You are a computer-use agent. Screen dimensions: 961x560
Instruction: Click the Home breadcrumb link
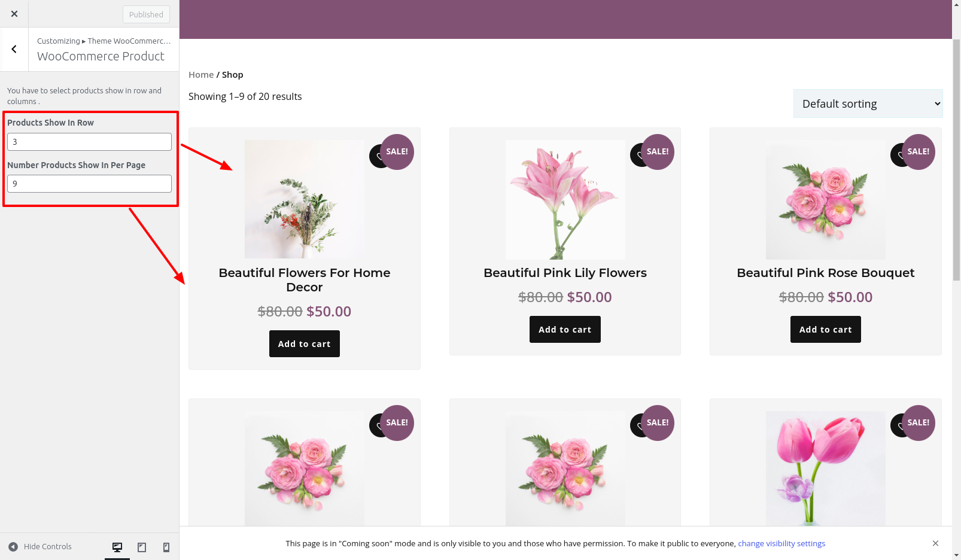point(201,75)
